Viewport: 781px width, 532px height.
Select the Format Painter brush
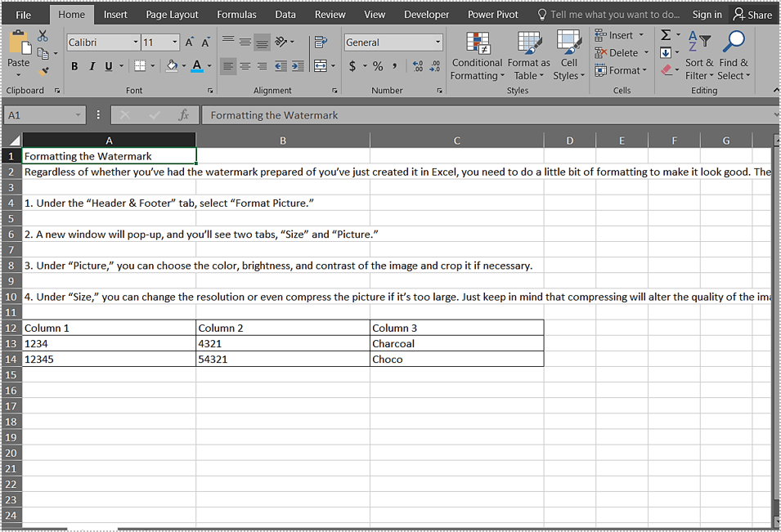43,71
